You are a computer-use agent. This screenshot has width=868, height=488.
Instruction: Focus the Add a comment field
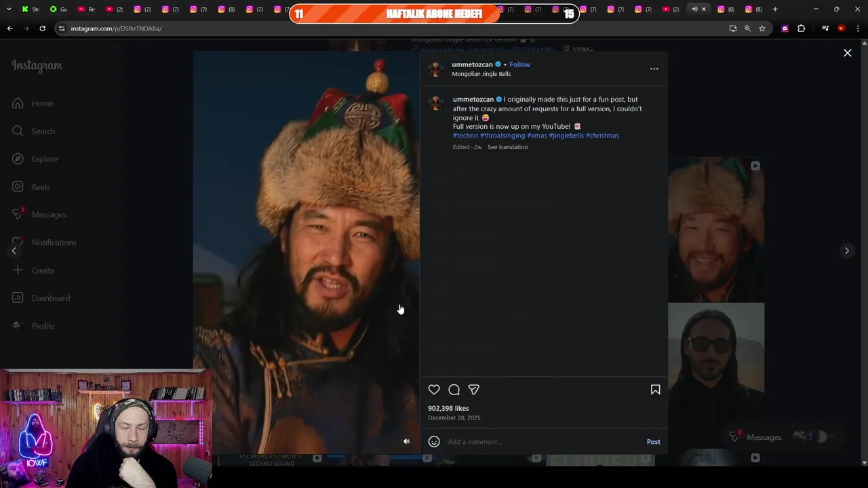click(542, 442)
